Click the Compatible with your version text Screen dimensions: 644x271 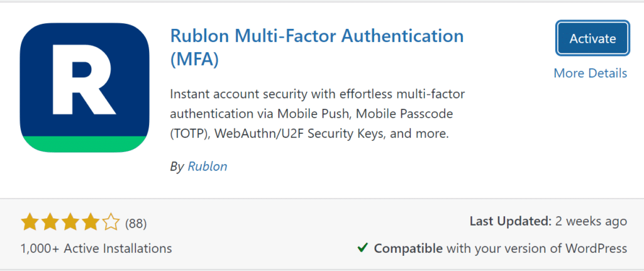[x=500, y=248]
